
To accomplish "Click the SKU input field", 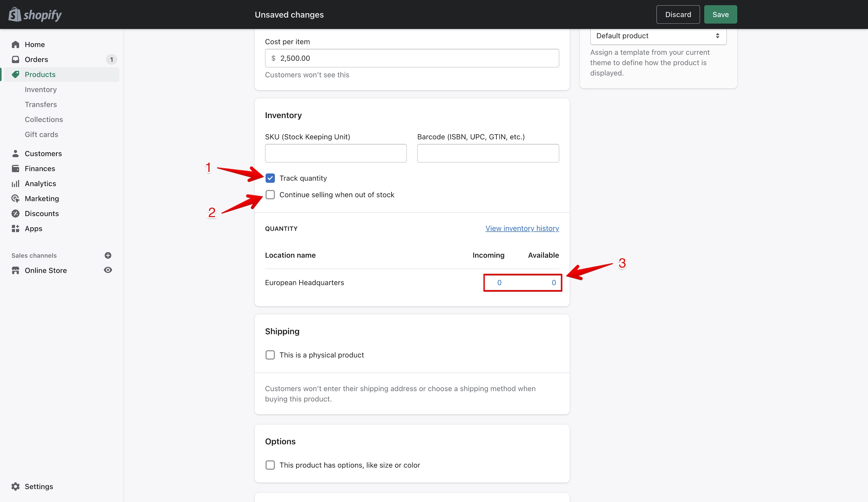I will 336,153.
